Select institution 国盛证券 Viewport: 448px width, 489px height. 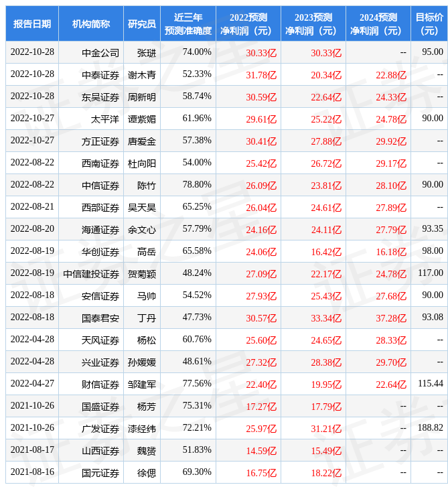pos(100,407)
